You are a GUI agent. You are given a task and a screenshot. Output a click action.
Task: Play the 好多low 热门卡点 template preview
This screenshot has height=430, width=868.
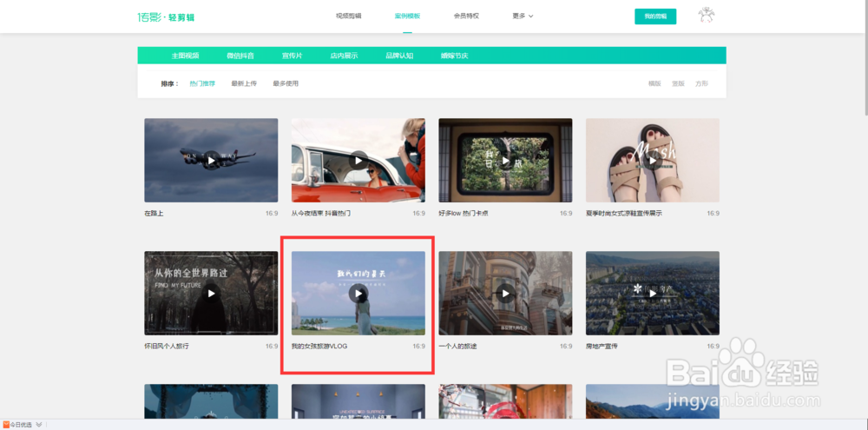pos(505,161)
